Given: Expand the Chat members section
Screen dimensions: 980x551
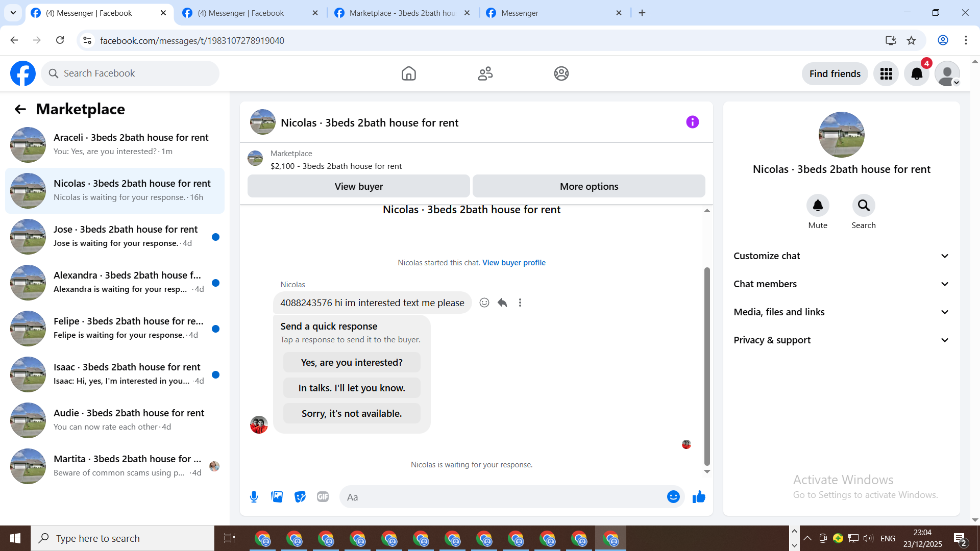Looking at the screenshot, I should click(841, 284).
